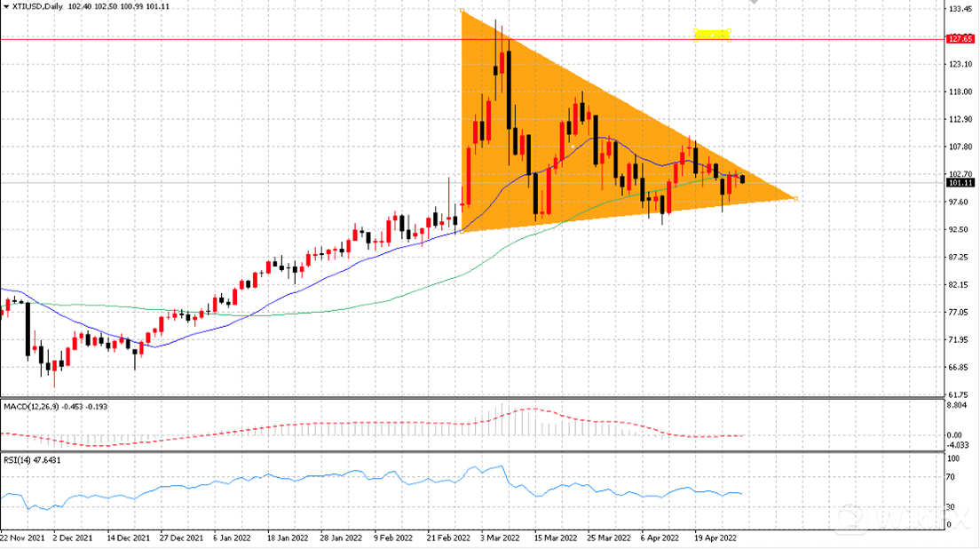Open the XTIUSD,Daily chart menu arrow
This screenshot has height=549, width=980.
(6, 6)
